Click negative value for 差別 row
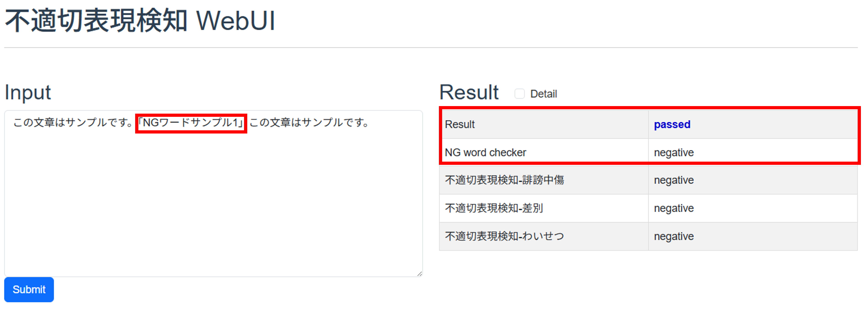 674,208
